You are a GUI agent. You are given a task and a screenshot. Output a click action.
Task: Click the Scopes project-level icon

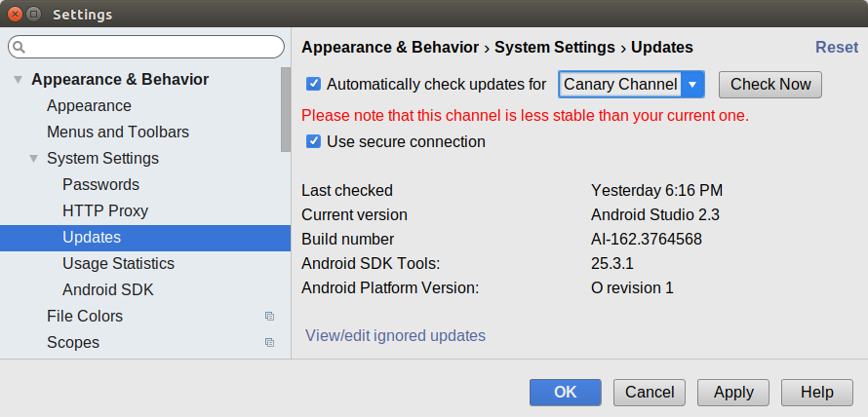(x=269, y=343)
